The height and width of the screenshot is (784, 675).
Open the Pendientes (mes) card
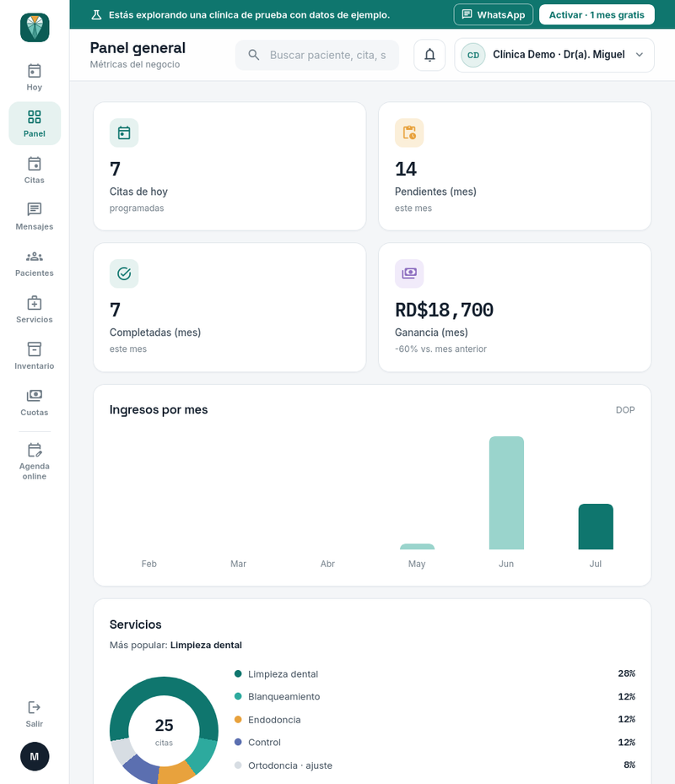tap(515, 166)
